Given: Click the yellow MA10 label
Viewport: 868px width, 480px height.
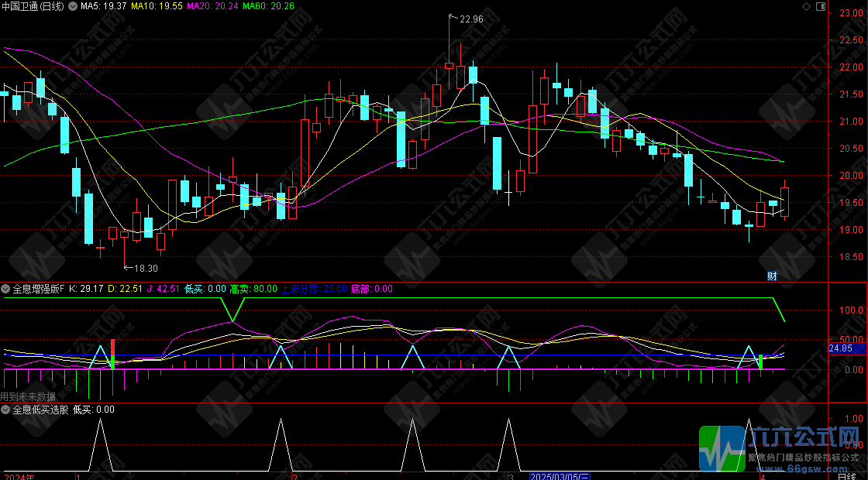Looking at the screenshot, I should point(157,6).
